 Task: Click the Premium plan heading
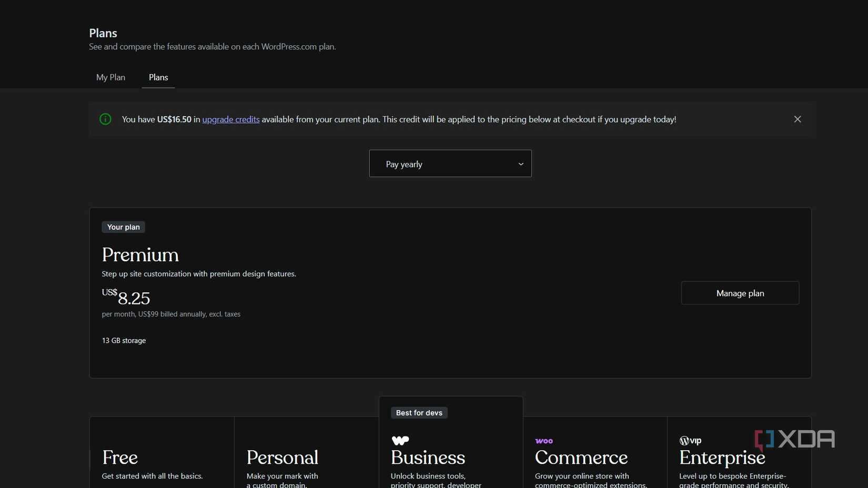[140, 255]
